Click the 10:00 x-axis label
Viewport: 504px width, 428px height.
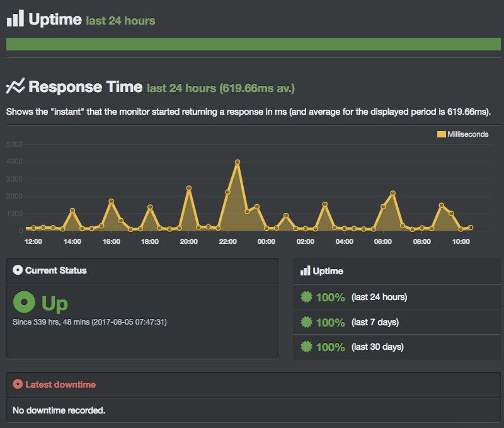point(461,241)
